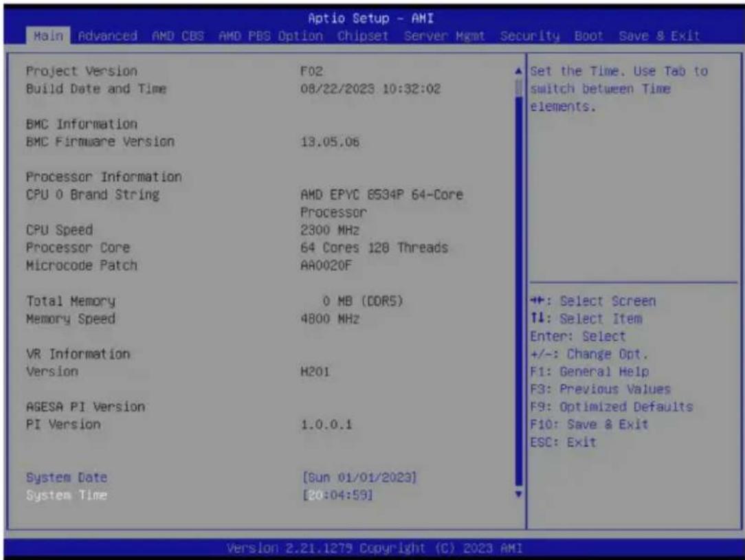Click the Microcode Patch label
Screen dimensions: 745x560
click(81, 265)
